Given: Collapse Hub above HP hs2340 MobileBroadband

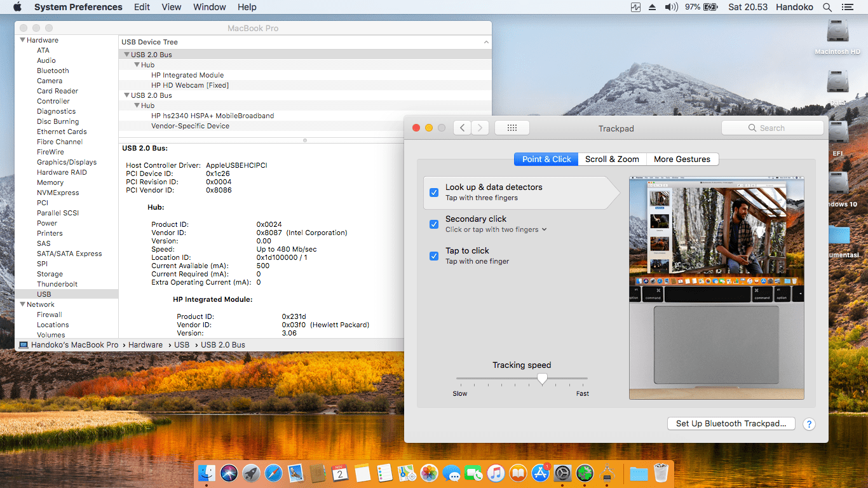Looking at the screenshot, I should point(137,105).
